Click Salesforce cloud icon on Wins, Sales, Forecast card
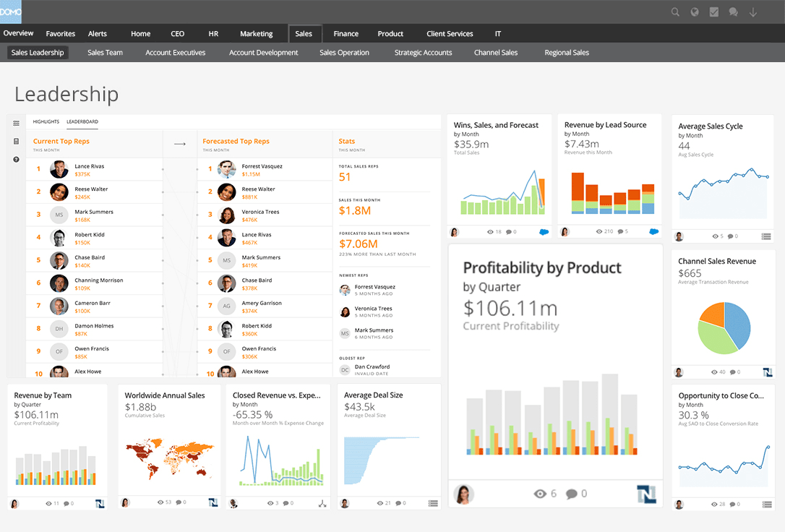785x532 pixels. coord(544,232)
